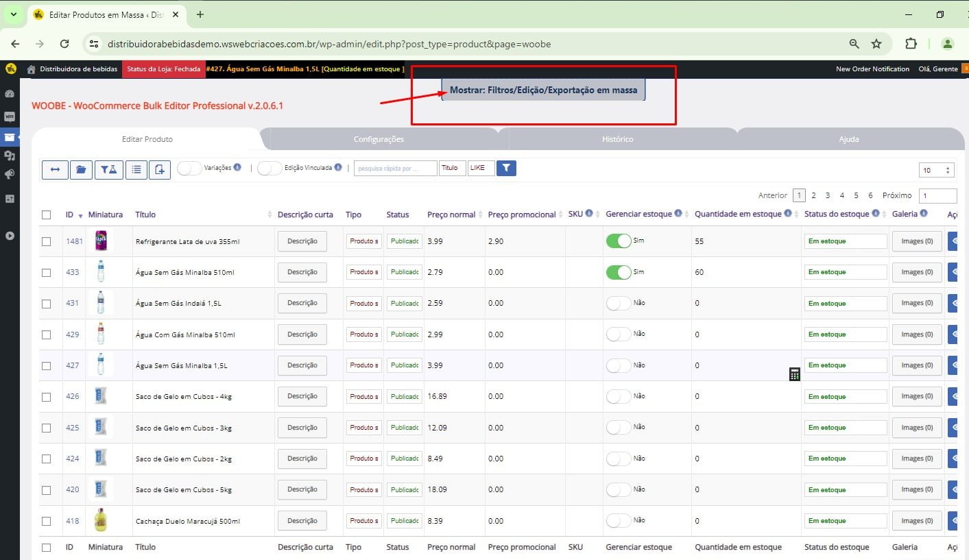Click Mostrar: Filtros/Edição/Exportação em massa button

(543, 90)
